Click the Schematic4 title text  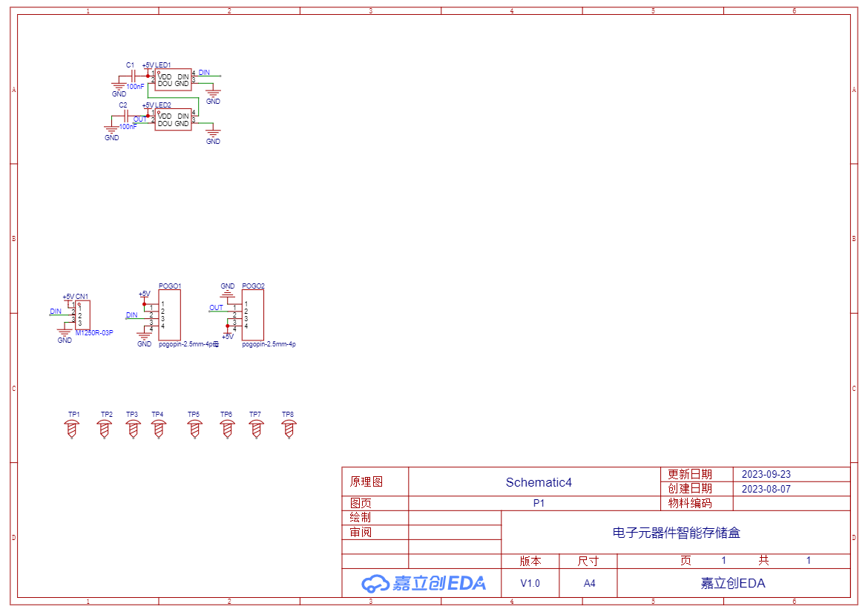(539, 482)
